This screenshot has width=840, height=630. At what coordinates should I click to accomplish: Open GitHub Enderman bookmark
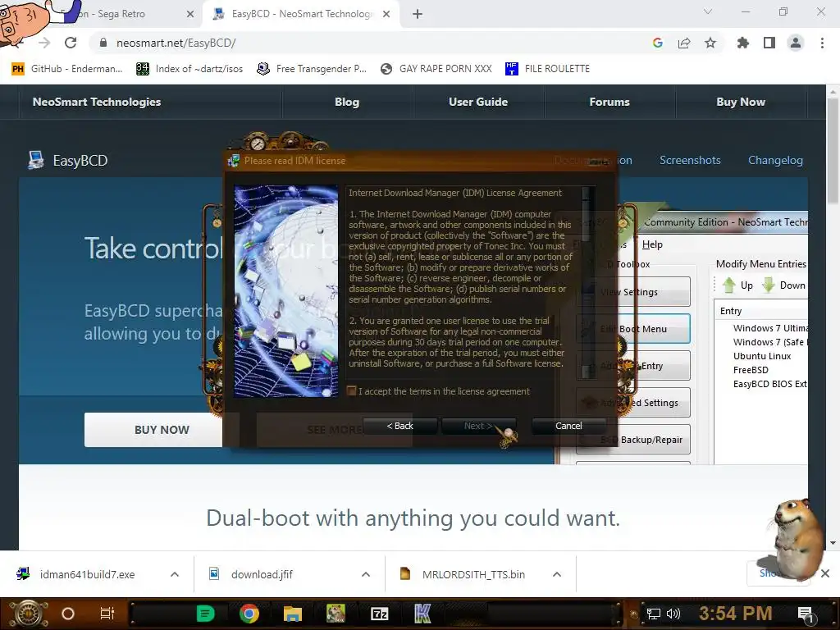pos(67,69)
